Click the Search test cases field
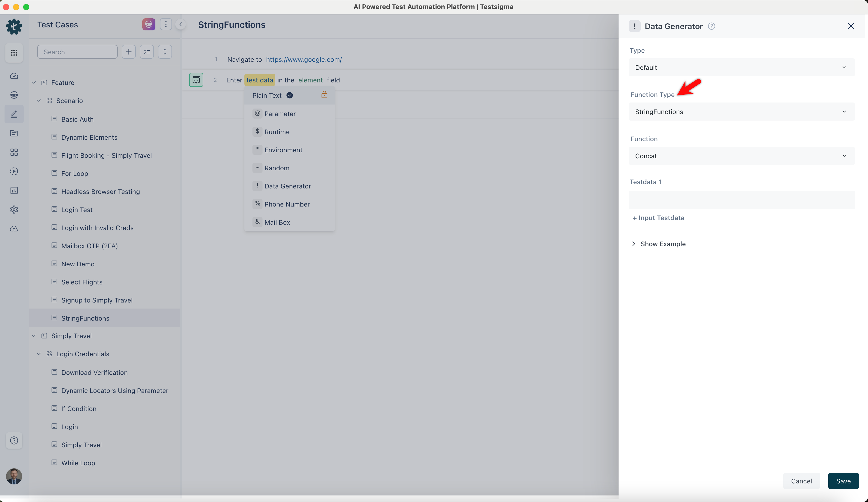This screenshot has height=502, width=868. (x=77, y=52)
